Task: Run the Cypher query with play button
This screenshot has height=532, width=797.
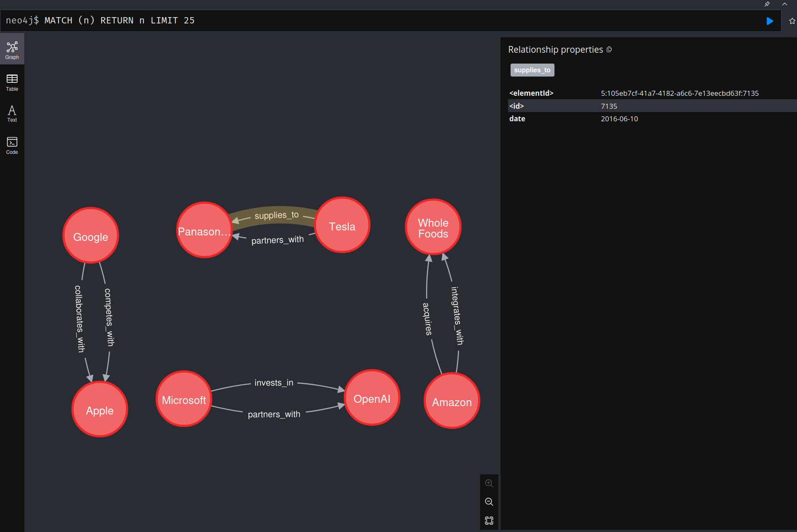Action: (x=769, y=21)
